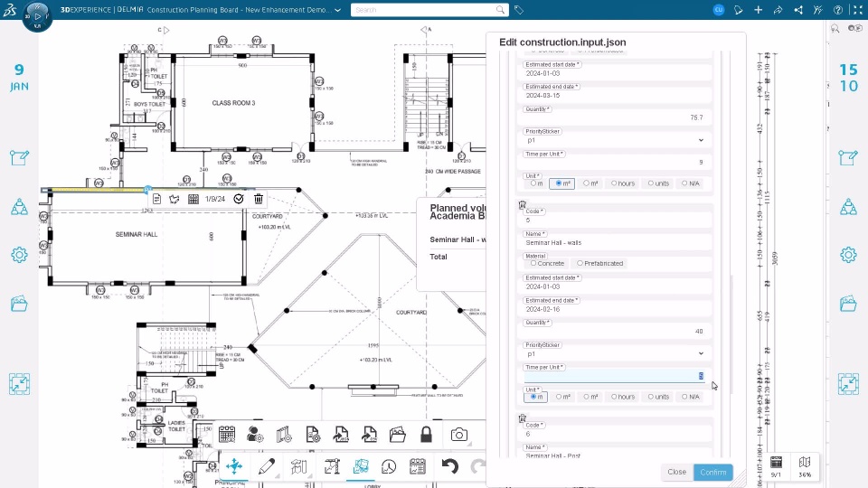Select m² unit in Seminar Hall walls entry
Image resolution: width=868 pixels, height=488 pixels.
coord(559,397)
